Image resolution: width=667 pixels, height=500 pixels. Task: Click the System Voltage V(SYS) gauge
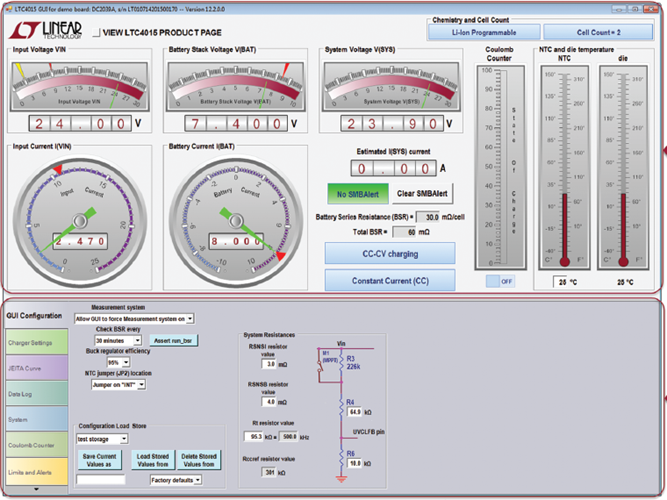tap(391, 87)
